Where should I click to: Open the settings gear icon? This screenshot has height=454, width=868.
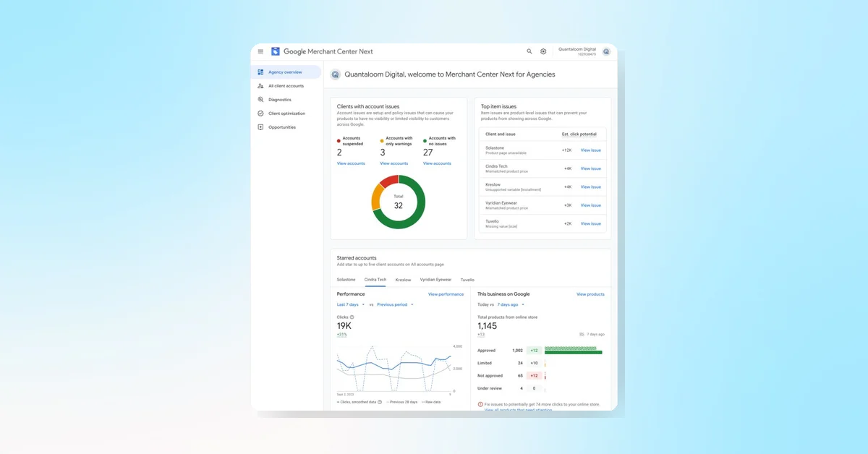tap(543, 51)
